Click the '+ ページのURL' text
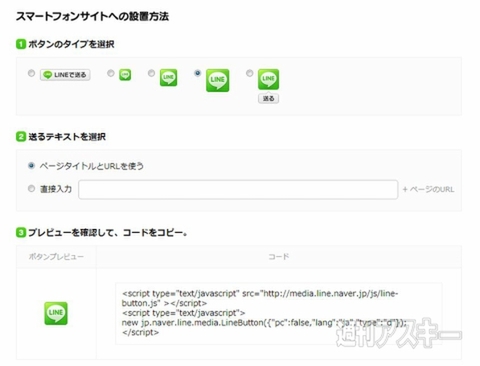Viewport: 480px width, 366px height. click(x=428, y=189)
